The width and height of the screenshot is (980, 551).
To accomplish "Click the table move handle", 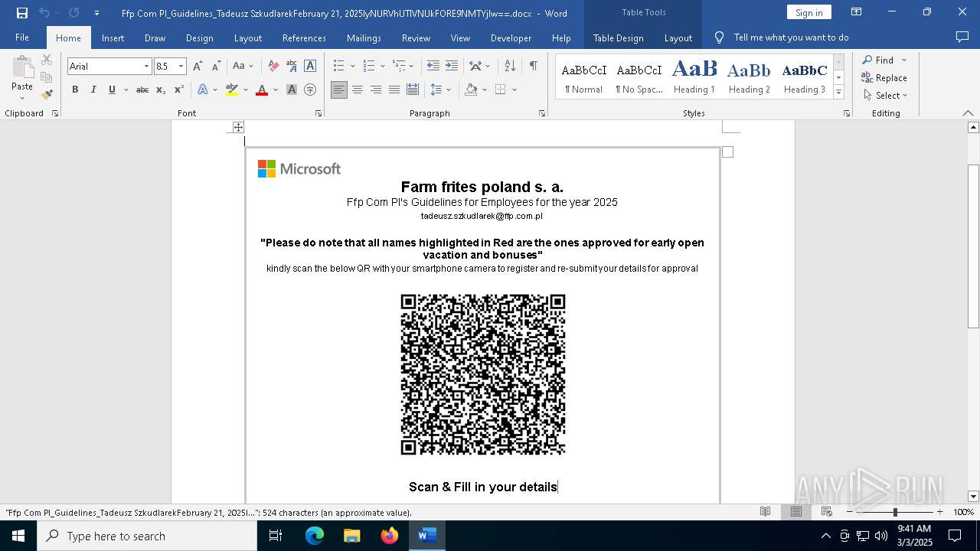I will tap(238, 127).
